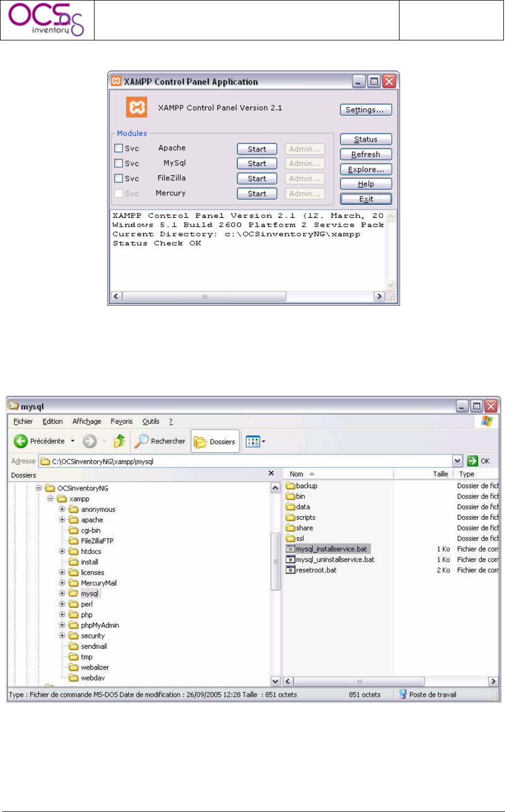505x812 pixels.
Task: Select the data folder
Action: tap(298, 507)
